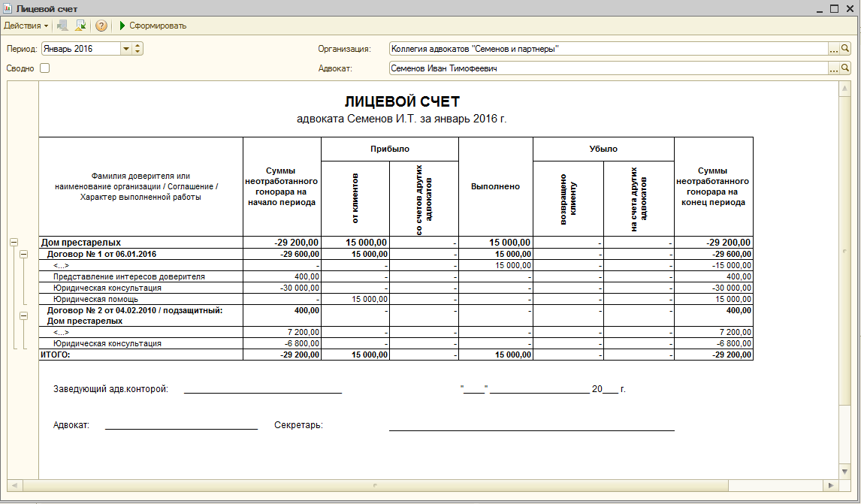The height and width of the screenshot is (504, 861).
Task: Click the magnifier icon next to Адвокат field
Action: (x=846, y=68)
